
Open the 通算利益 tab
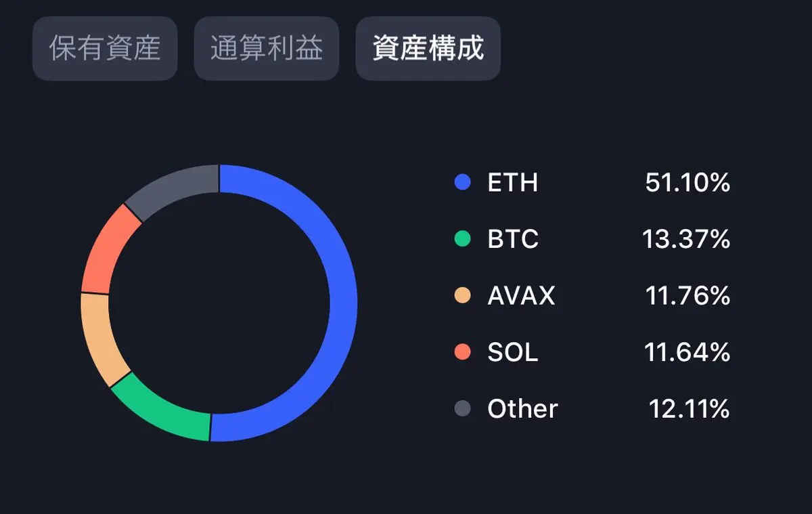[267, 49]
